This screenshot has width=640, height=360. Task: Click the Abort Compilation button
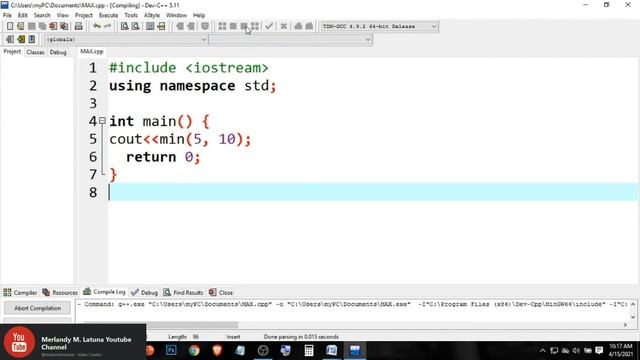pos(38,308)
